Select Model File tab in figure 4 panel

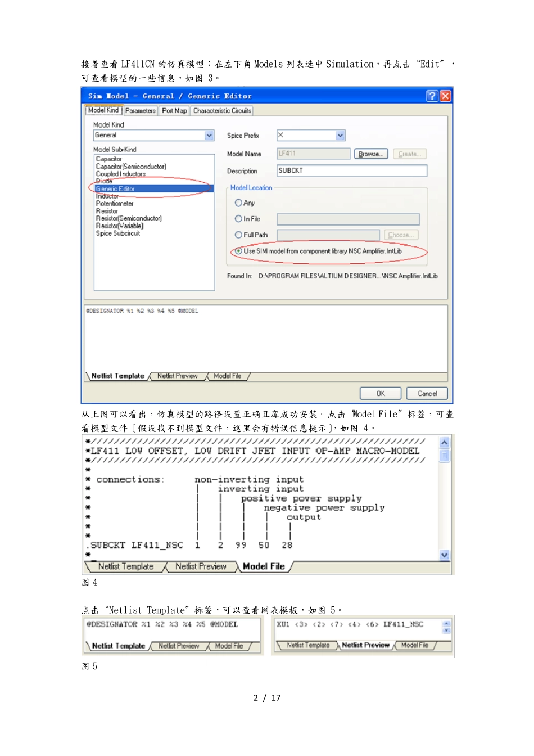coord(264,566)
